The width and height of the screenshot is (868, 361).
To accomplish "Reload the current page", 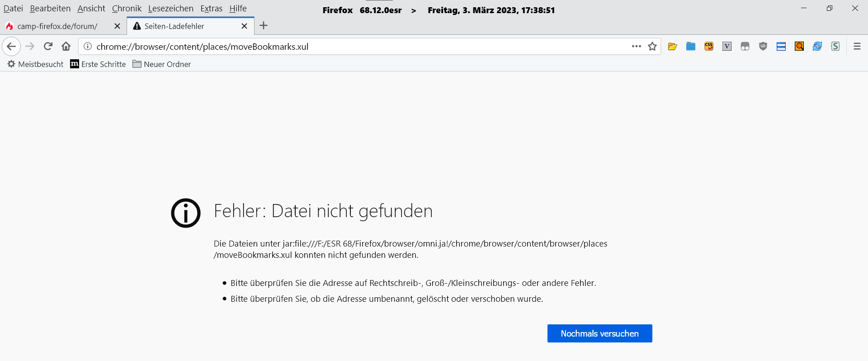I will pos(48,46).
